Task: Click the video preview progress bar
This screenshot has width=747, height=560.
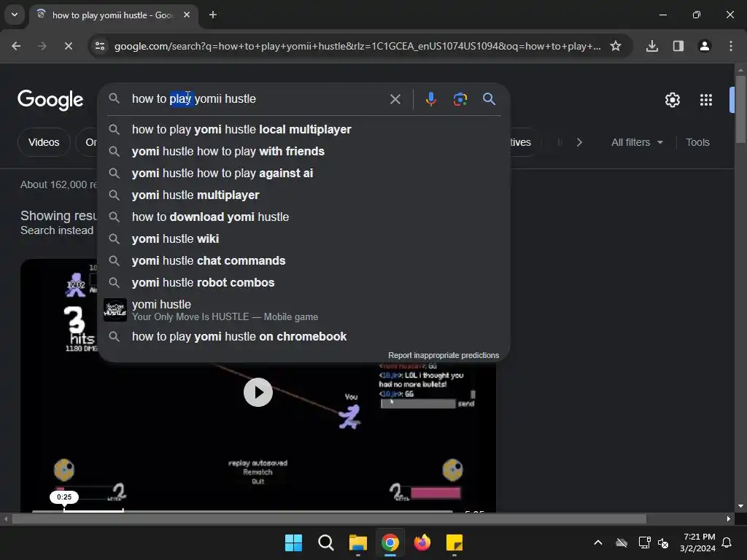Action: (242, 511)
